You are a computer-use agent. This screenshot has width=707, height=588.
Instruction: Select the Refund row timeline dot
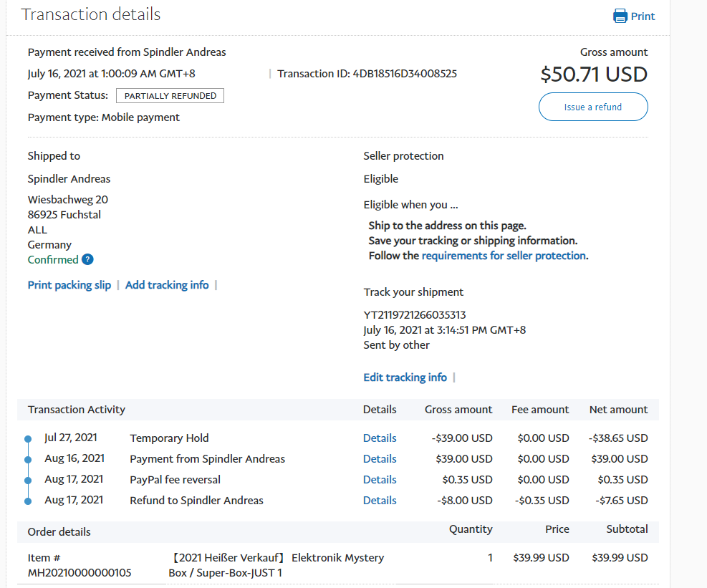[28, 501]
